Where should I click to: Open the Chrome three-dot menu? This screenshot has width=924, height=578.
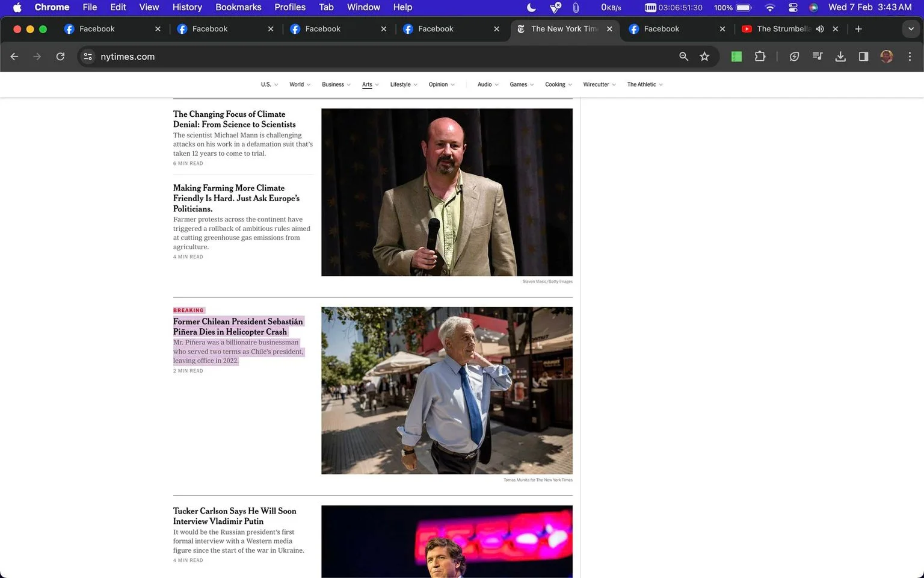click(910, 57)
